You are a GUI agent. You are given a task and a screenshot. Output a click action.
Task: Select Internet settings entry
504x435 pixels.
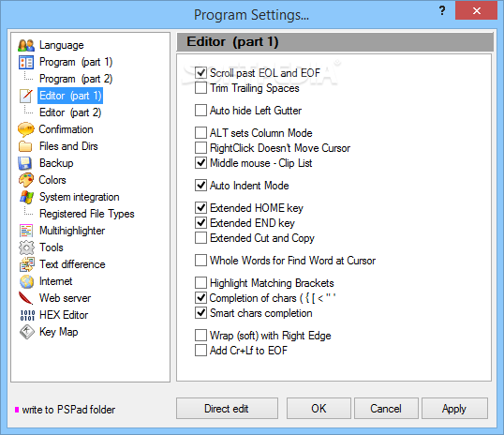pos(55,281)
